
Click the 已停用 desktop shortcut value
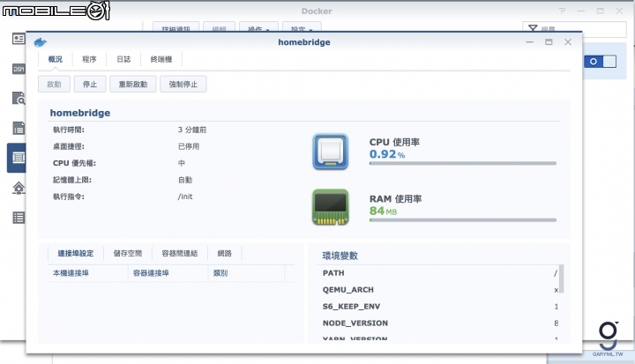point(189,146)
